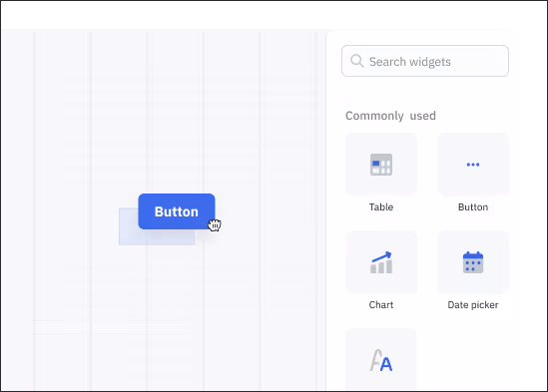Viewport: 548px width, 392px height.
Task: Click the Button label under dots icon
Action: [473, 207]
